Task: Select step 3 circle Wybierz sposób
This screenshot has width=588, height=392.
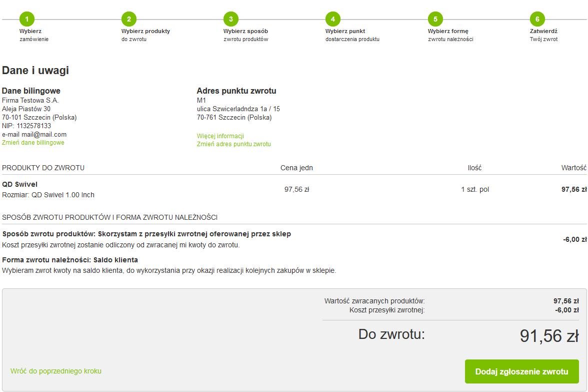Action: click(231, 20)
